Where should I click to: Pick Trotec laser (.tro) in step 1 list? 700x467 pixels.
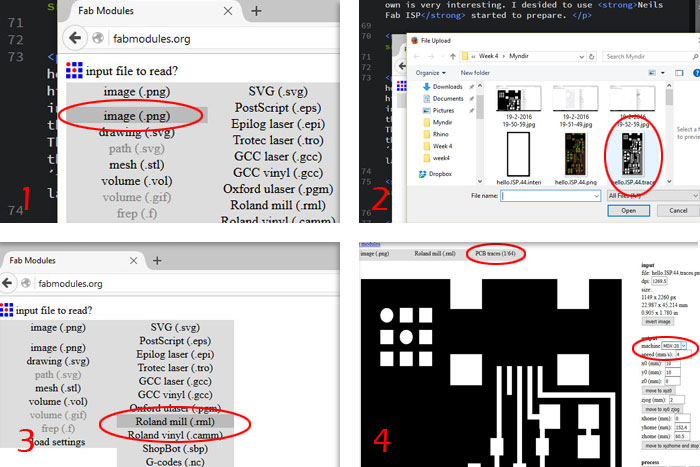pos(278,140)
